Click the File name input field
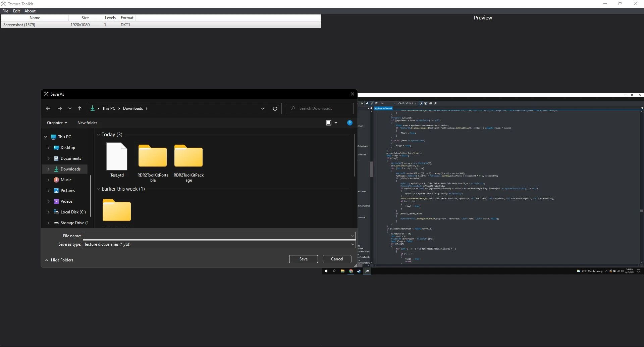Screen dimensions: 644x347 [x=216, y=236]
